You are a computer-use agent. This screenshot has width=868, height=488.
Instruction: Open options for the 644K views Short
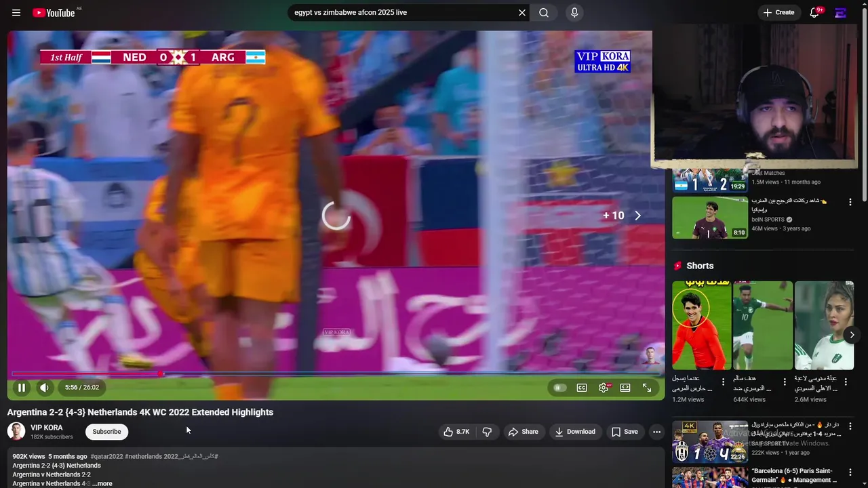pos(785,382)
